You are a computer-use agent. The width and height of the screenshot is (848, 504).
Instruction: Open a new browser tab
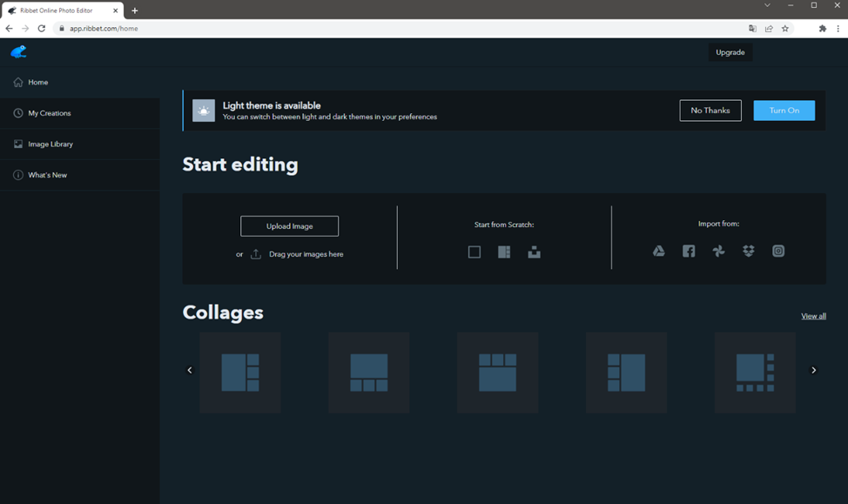coord(135,10)
